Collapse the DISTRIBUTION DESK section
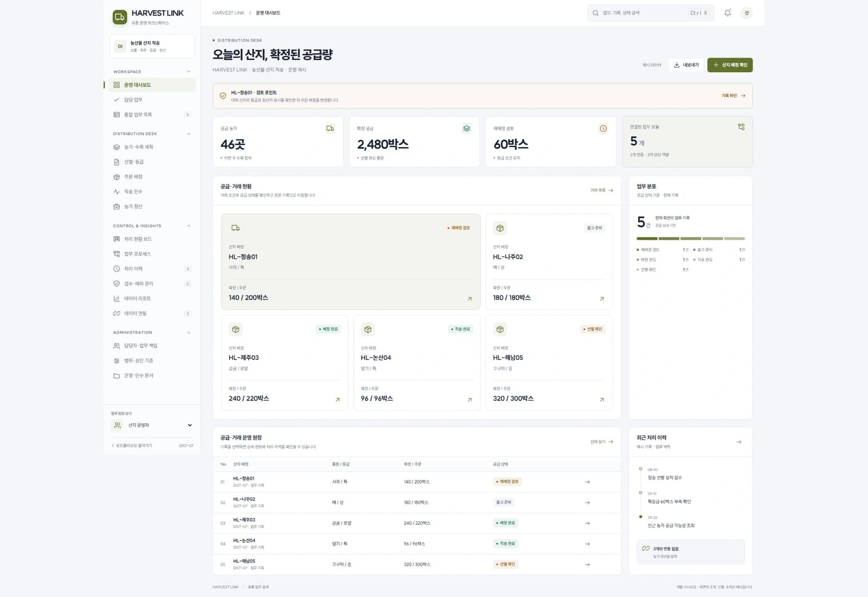Image resolution: width=868 pixels, height=597 pixels. click(x=189, y=134)
